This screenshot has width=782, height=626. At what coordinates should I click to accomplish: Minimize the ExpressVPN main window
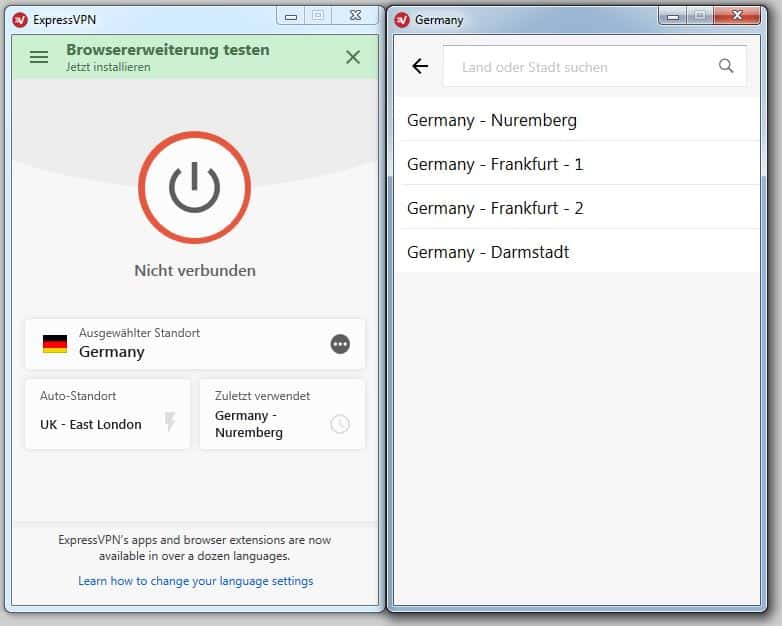pyautogui.click(x=291, y=16)
